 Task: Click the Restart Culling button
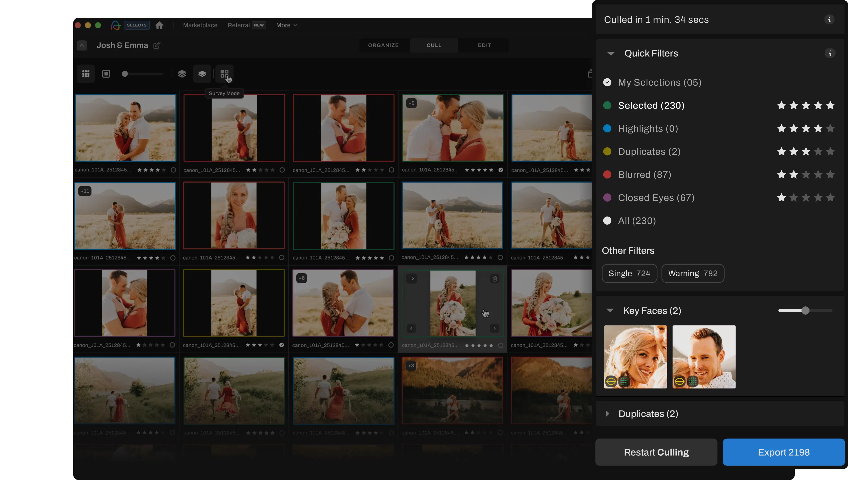[656, 452]
